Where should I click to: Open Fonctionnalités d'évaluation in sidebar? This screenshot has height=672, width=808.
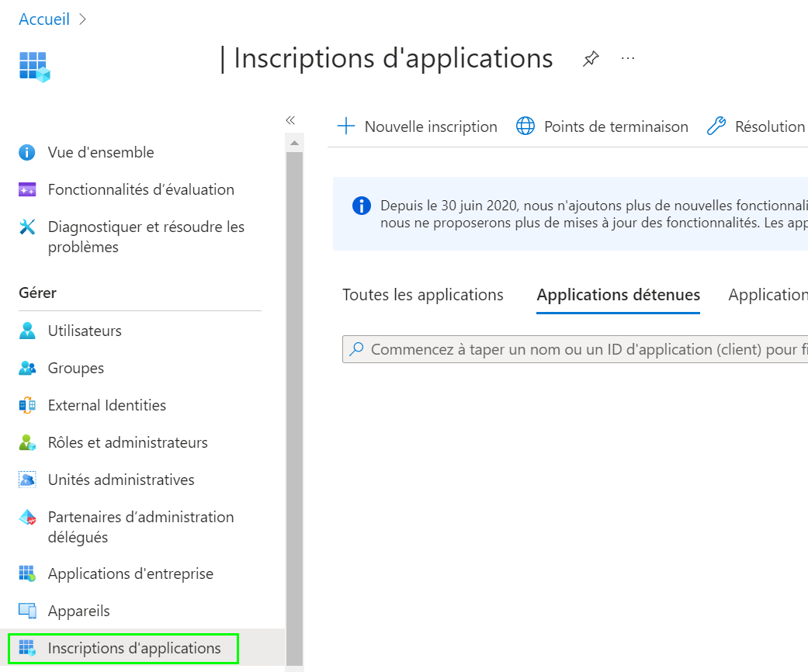(x=140, y=189)
